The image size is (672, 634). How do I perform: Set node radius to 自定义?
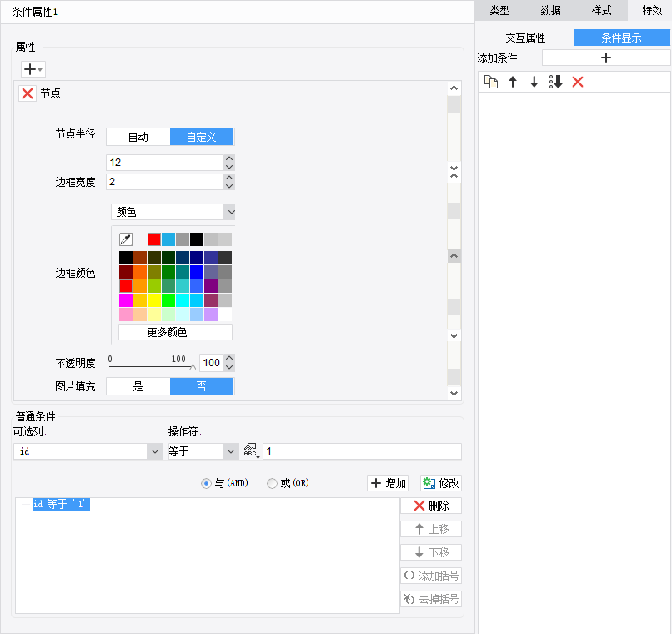[x=202, y=137]
